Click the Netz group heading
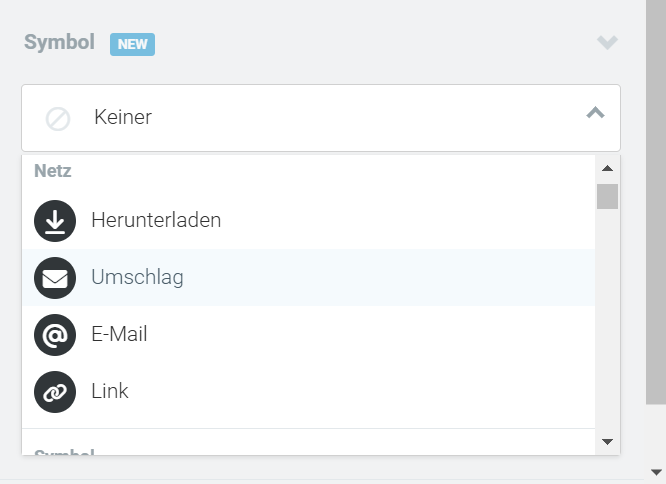Screen dimensions: 666x484 (53, 171)
